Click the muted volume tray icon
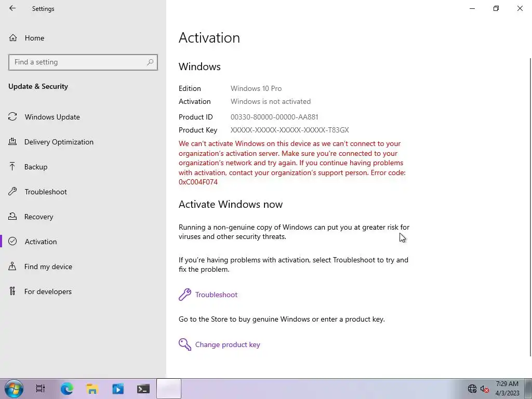Image resolution: width=532 pixels, height=399 pixels. click(485, 389)
